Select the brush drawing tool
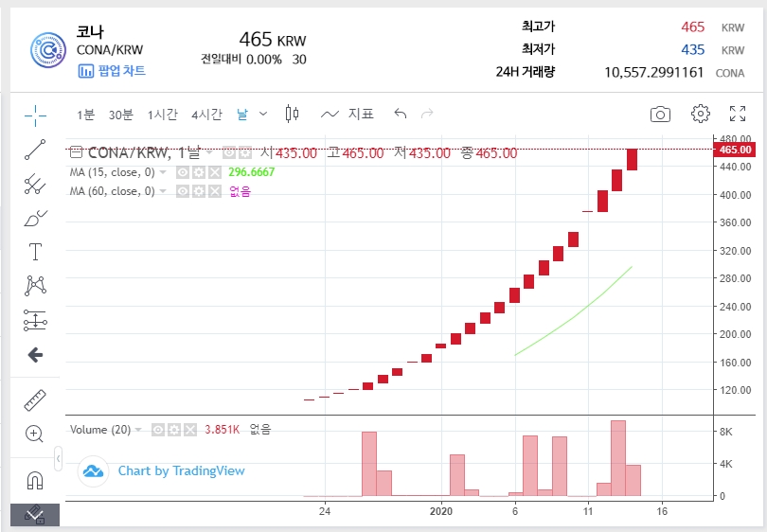 coord(35,218)
